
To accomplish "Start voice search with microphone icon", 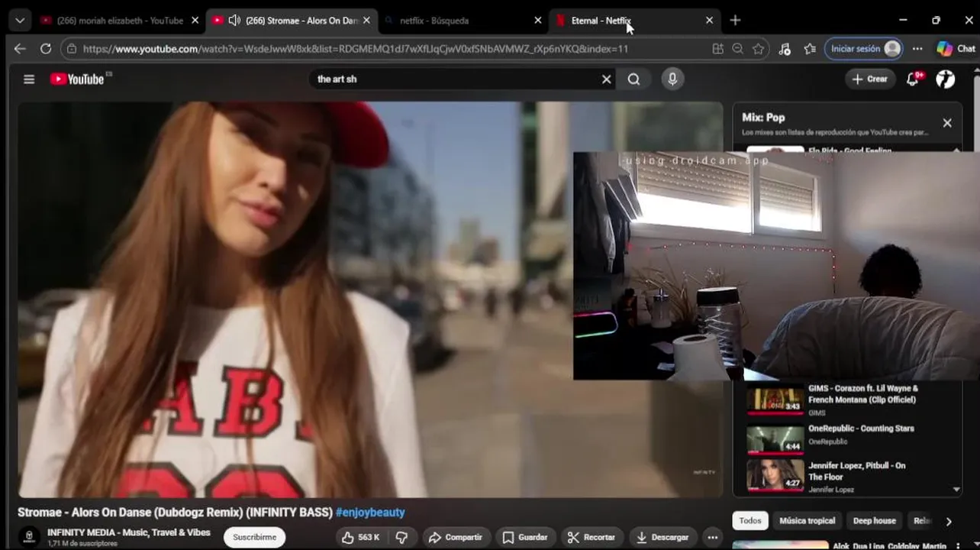I will (x=672, y=79).
